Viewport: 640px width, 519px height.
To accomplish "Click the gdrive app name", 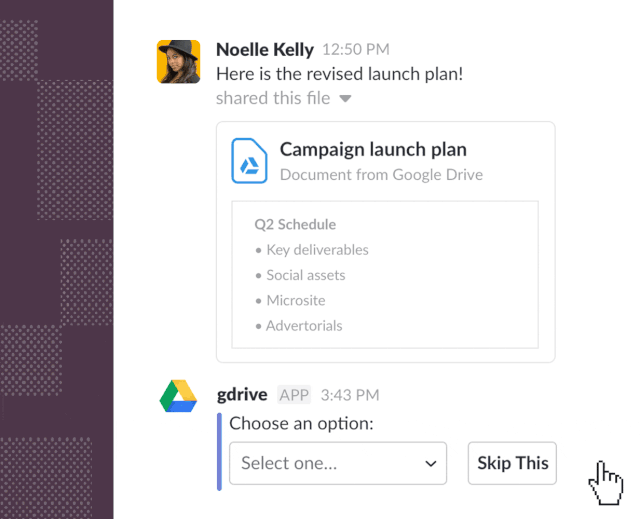I will [x=242, y=395].
